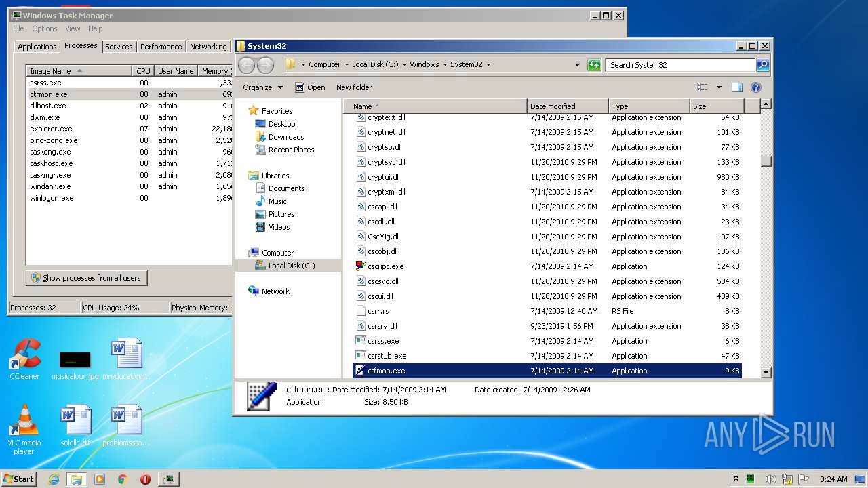Open Windows Media Player from taskbar
Image resolution: width=868 pixels, height=488 pixels.
(100, 479)
